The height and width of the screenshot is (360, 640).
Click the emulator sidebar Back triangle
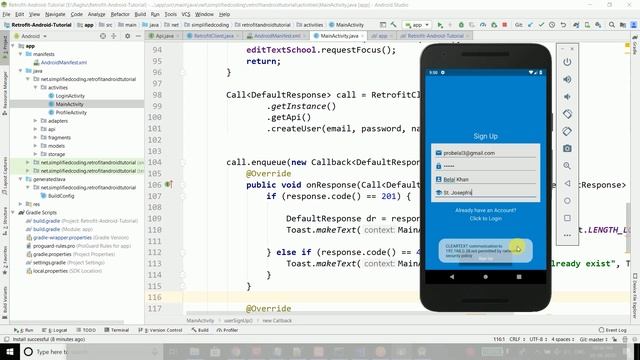[x=567, y=183]
